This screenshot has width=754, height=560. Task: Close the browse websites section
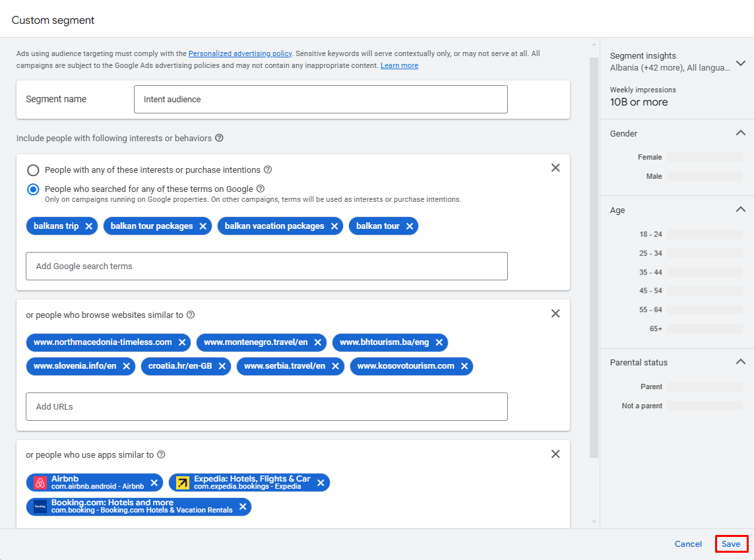tap(555, 313)
